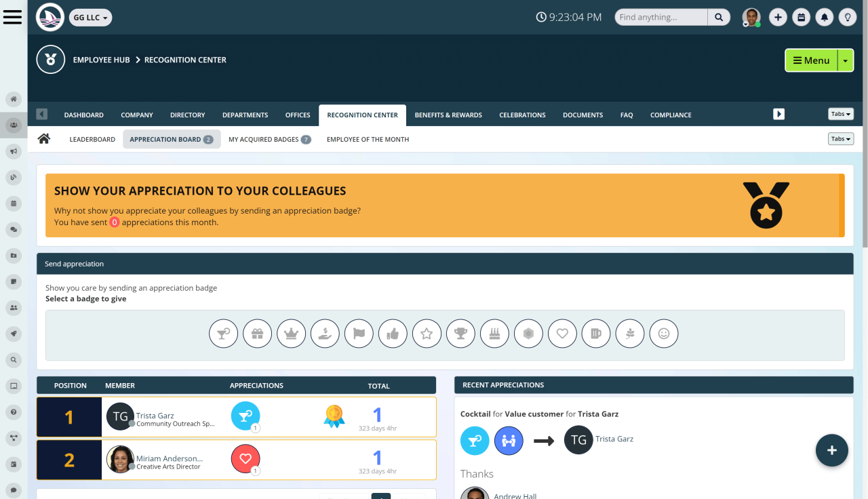Open notifications via the bell icon
868x499 pixels.
(x=825, y=16)
